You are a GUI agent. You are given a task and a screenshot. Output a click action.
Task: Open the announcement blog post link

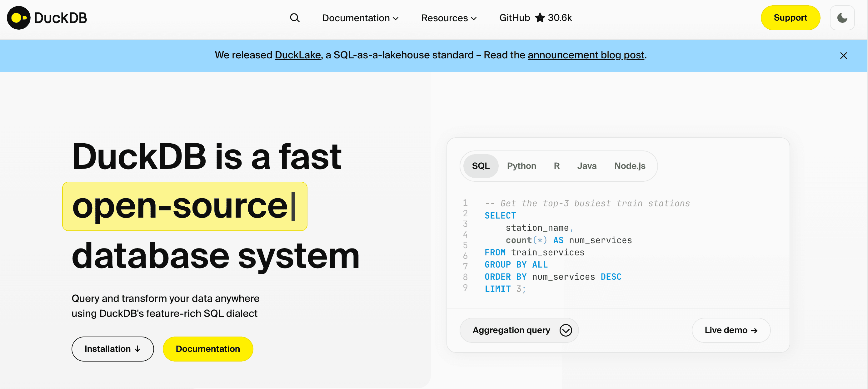[x=586, y=55]
